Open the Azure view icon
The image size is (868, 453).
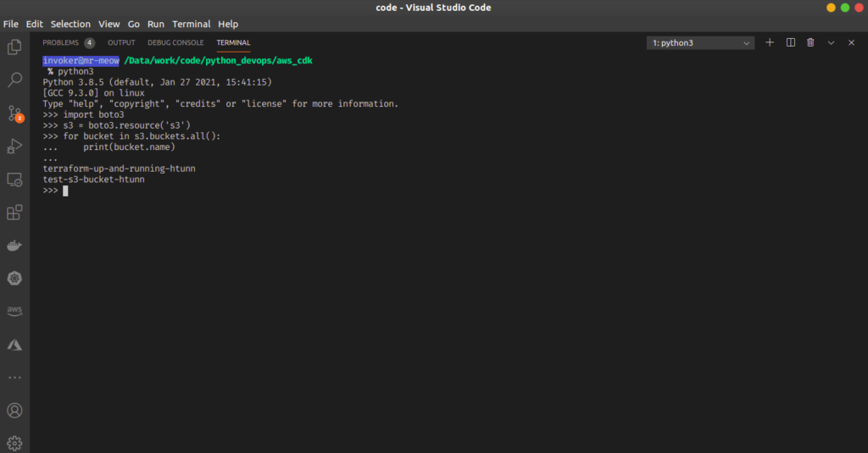point(14,345)
